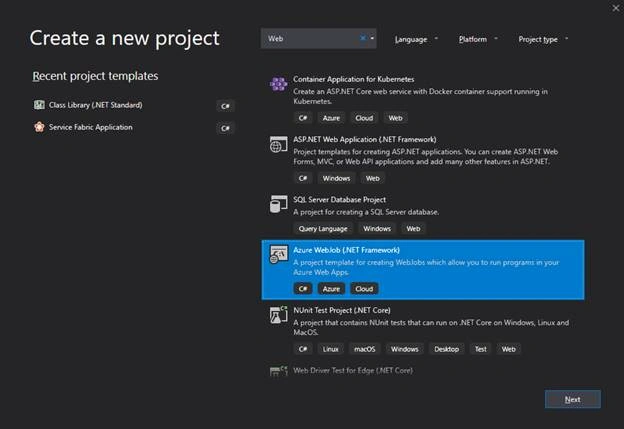Click the Container Application for Kubernetes icon
Viewport: 624px width, 429px height.
coord(278,84)
